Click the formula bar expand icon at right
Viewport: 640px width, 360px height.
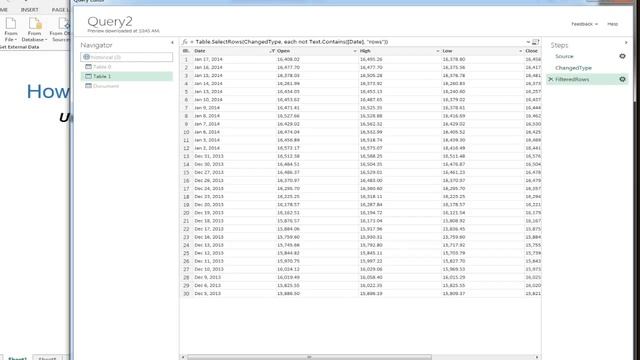click(x=536, y=42)
